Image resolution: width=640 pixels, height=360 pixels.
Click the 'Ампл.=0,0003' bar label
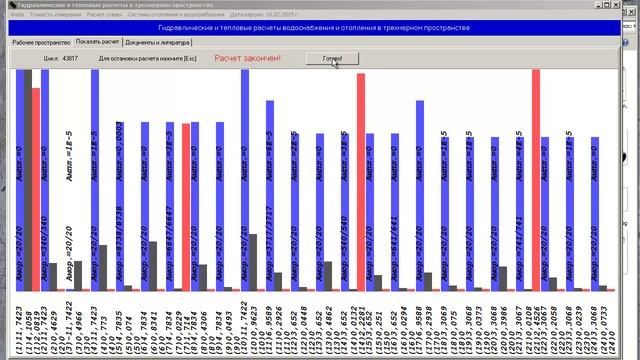pyautogui.click(x=120, y=151)
